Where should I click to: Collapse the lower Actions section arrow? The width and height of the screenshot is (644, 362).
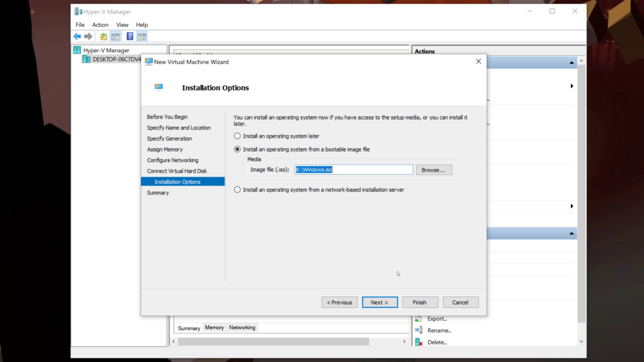click(571, 234)
